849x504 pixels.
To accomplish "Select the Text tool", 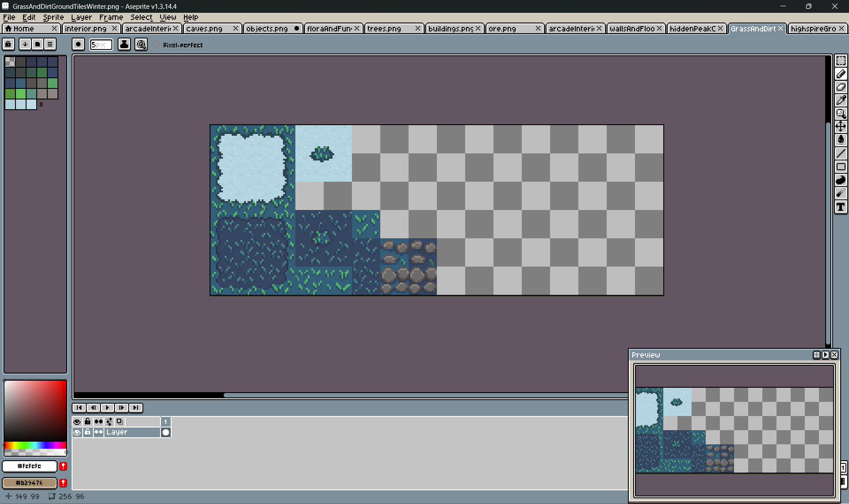I will pyautogui.click(x=841, y=207).
